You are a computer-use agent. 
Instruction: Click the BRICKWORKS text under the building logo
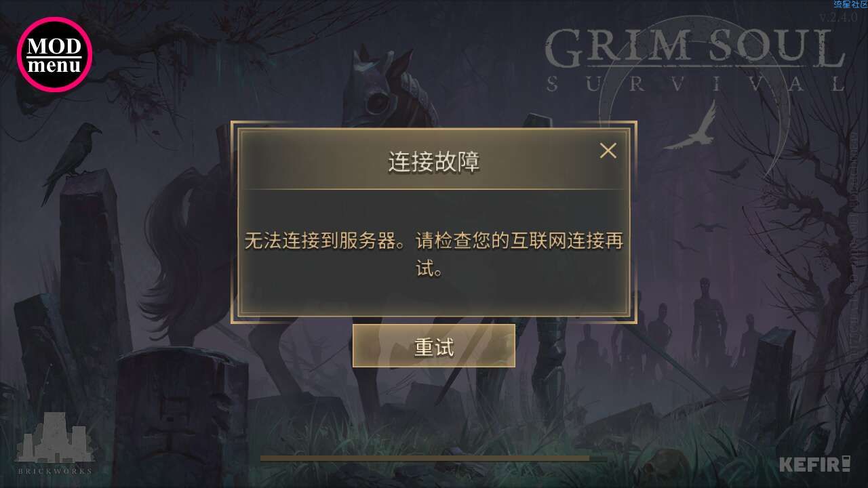pyautogui.click(x=55, y=470)
